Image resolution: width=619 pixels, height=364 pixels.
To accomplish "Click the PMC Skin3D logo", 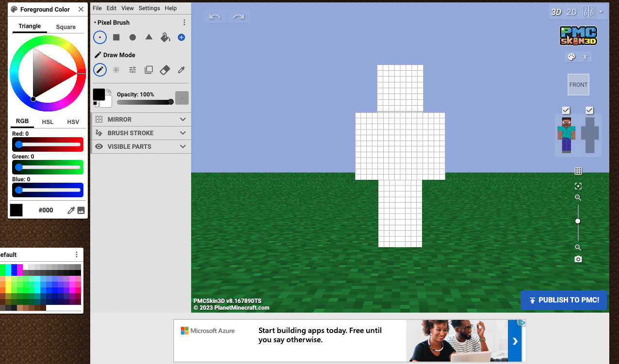I will click(578, 36).
